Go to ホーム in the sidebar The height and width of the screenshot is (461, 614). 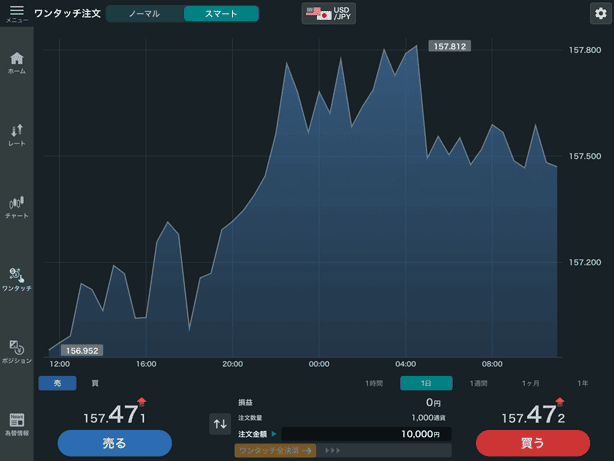tap(16, 63)
